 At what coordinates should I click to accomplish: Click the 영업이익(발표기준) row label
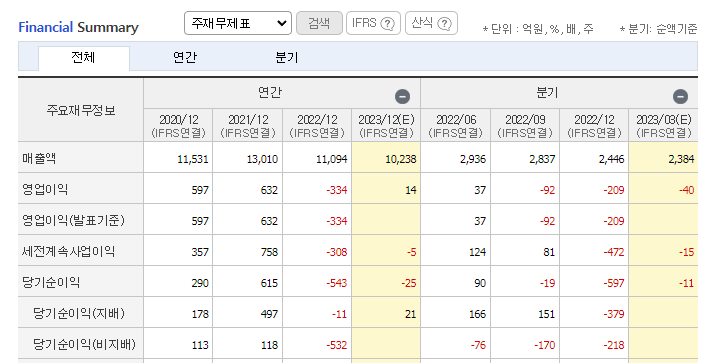point(73,220)
